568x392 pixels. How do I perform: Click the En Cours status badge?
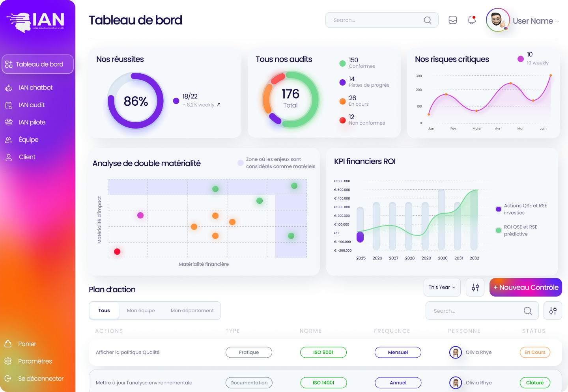(x=535, y=352)
